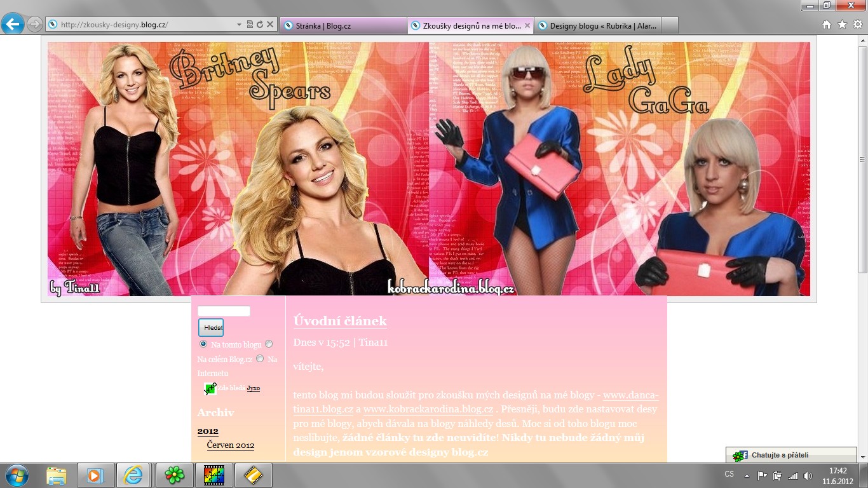The height and width of the screenshot is (488, 868).
Task: Open Červen 2012 archive link
Action: pos(231,445)
